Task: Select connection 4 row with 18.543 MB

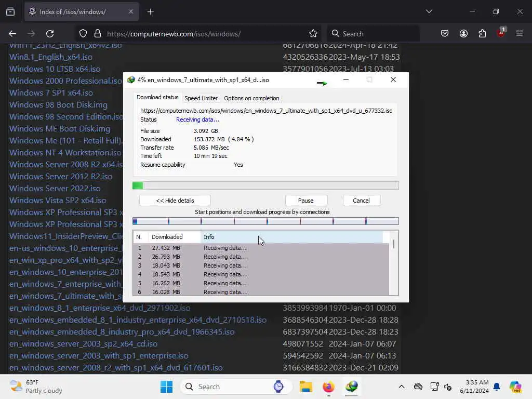Action: (x=261, y=274)
